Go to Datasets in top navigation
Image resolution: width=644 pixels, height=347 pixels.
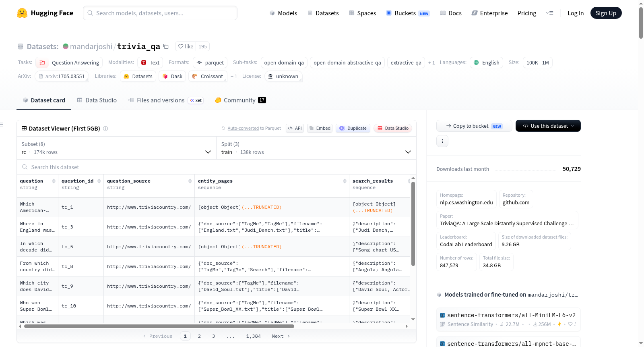coord(323,13)
